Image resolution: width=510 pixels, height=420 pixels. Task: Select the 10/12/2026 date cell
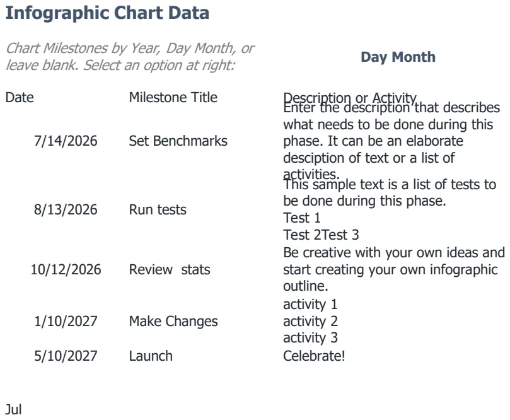click(x=66, y=269)
